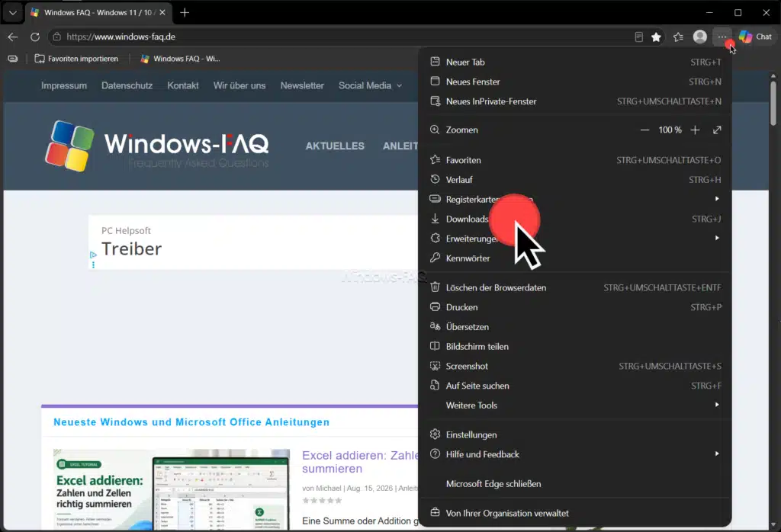
Task: Click the Downloads arrow icon in menu
Action: (x=435, y=219)
